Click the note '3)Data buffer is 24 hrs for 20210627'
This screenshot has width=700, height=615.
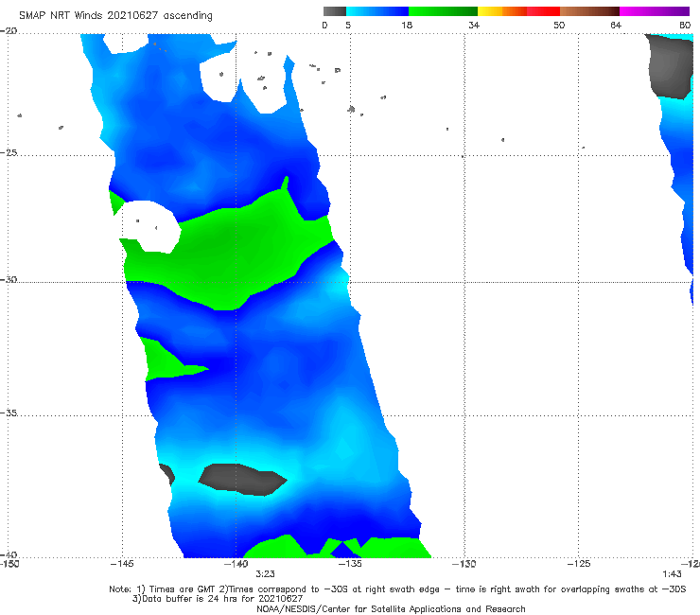pos(218,599)
